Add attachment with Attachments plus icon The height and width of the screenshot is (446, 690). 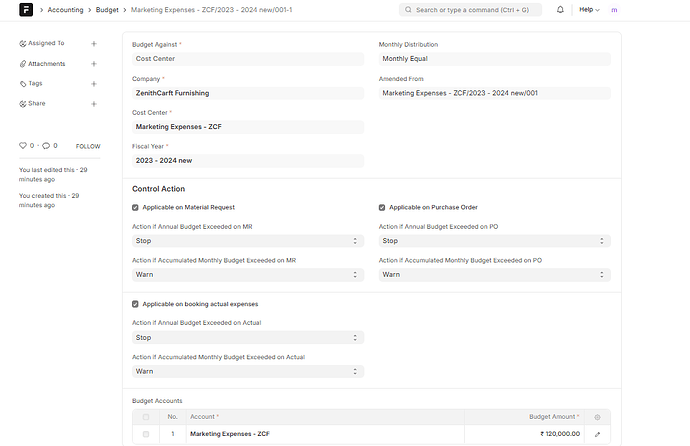(x=94, y=64)
